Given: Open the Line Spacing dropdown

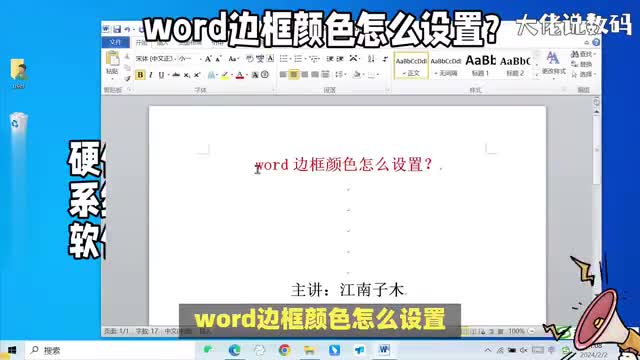Looking at the screenshot, I should click(340, 75).
